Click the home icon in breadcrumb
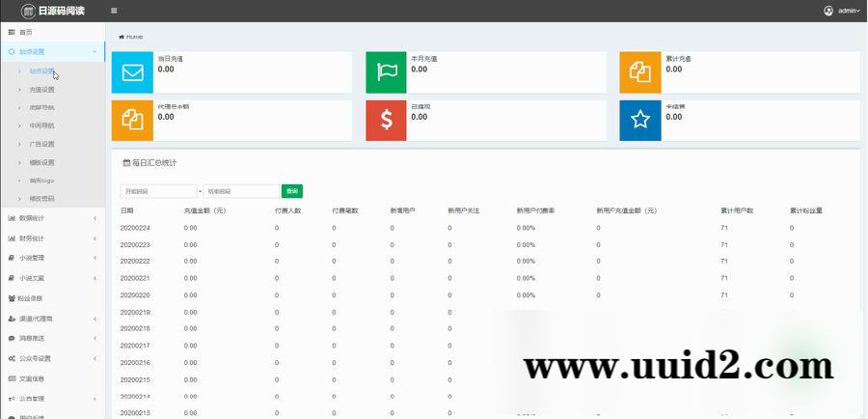 click(122, 37)
